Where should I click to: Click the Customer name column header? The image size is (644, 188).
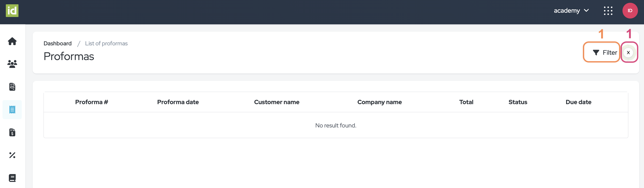coord(276,102)
